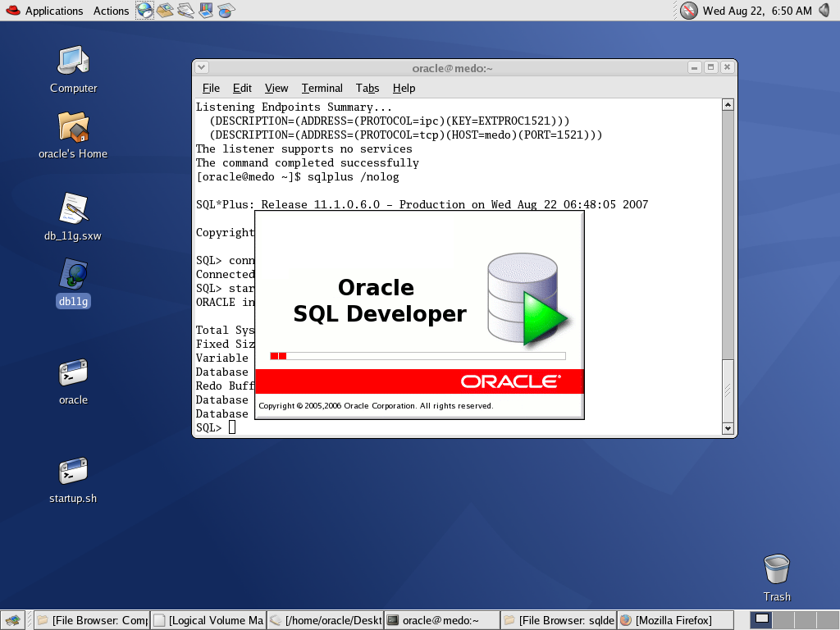Open the Tabs menu in terminal
Viewport: 840px width, 630px height.
(367, 88)
